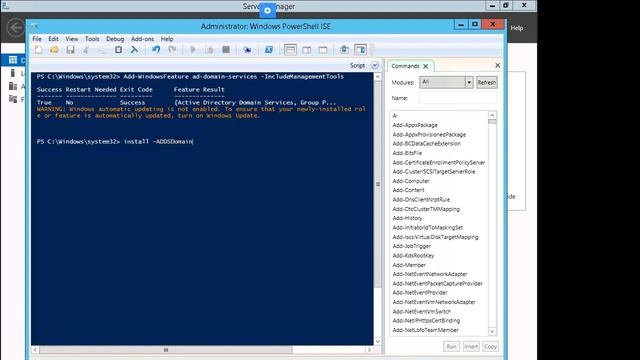The width and height of the screenshot is (640, 360).
Task: Click the Stop Operation square icon
Action: click(226, 50)
